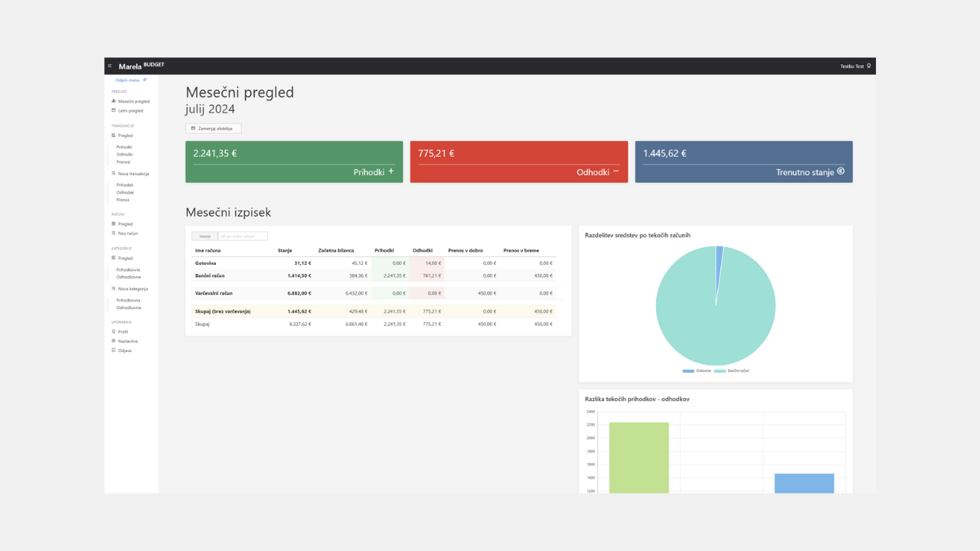This screenshot has height=551, width=980.
Task: Select Prihodkovna under Nova kategorija
Action: [128, 300]
